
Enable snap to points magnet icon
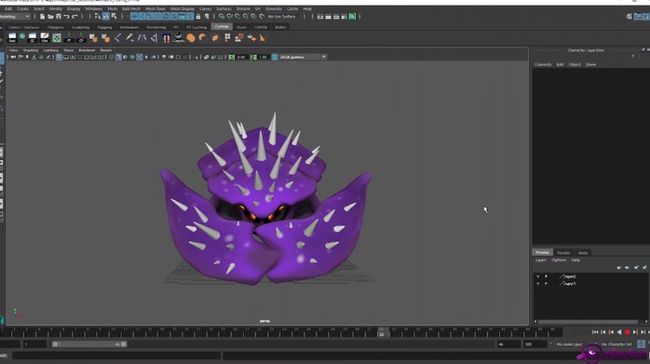pos(238,17)
